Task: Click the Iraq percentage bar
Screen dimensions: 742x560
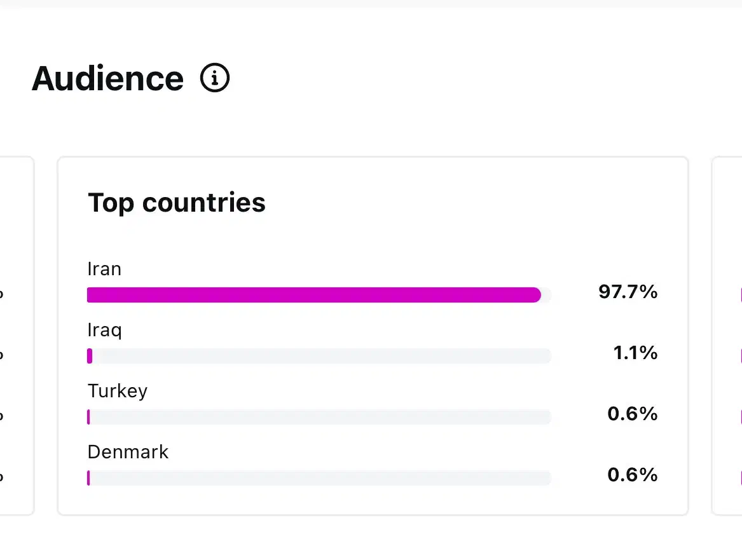Action: [x=319, y=356]
